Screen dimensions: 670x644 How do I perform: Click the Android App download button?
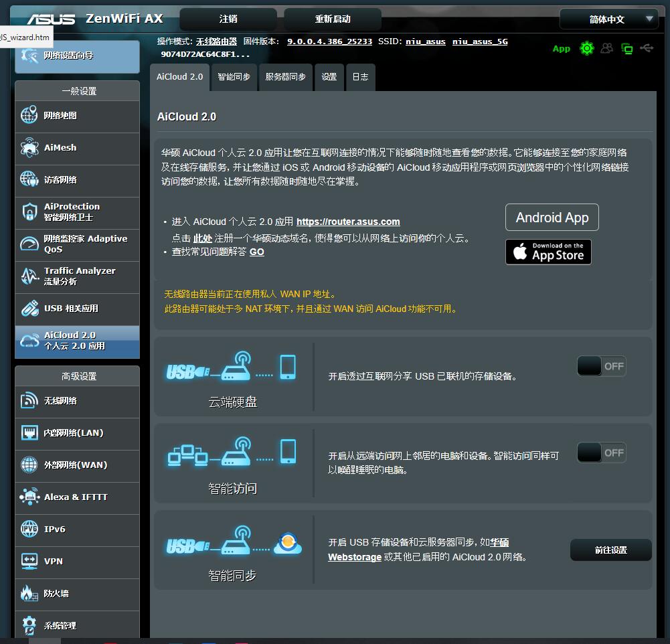[x=552, y=217]
